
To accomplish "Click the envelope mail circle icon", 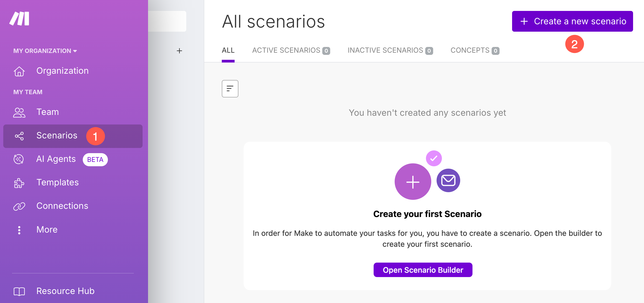I will coord(448,180).
